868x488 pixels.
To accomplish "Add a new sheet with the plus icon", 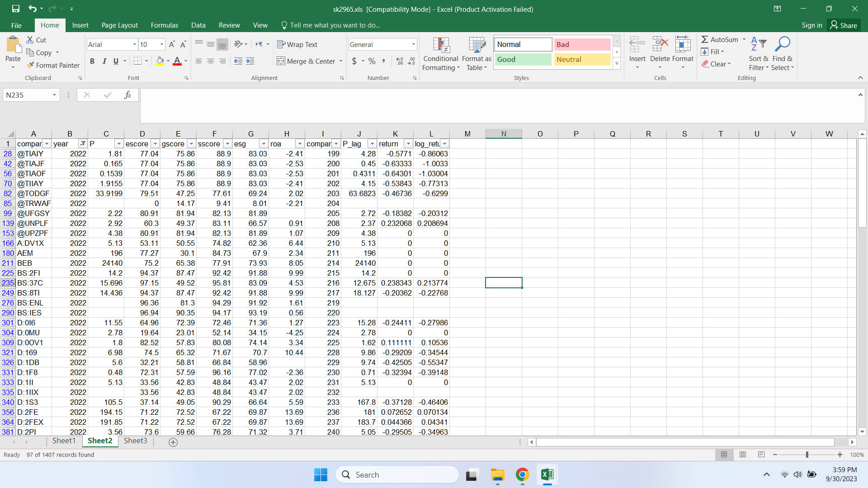I will [x=173, y=442].
